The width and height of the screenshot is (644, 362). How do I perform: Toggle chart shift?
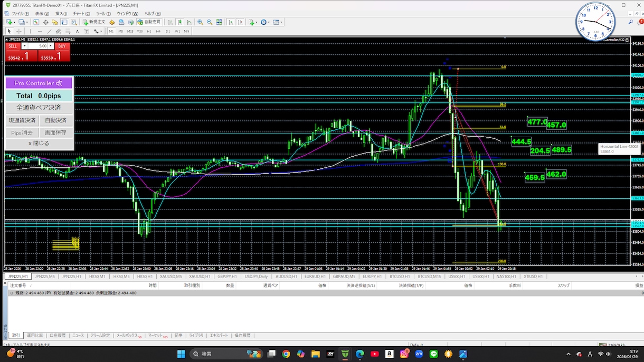coord(240,22)
